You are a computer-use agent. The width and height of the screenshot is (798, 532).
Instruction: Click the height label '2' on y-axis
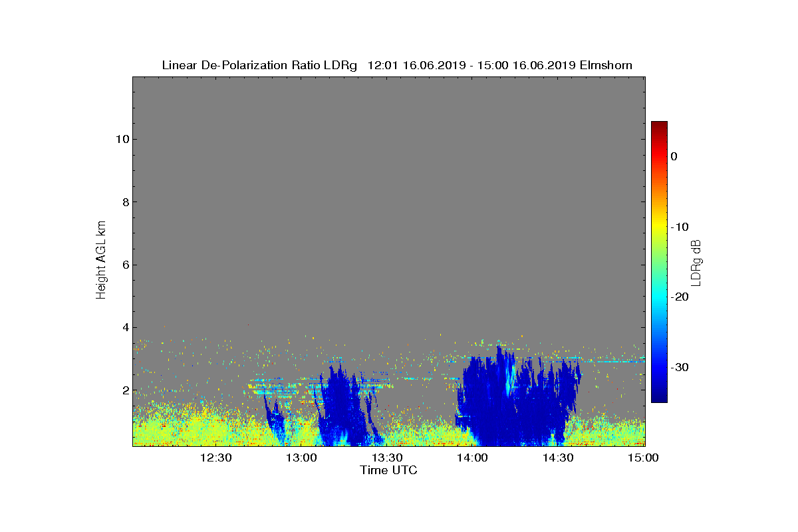124,390
